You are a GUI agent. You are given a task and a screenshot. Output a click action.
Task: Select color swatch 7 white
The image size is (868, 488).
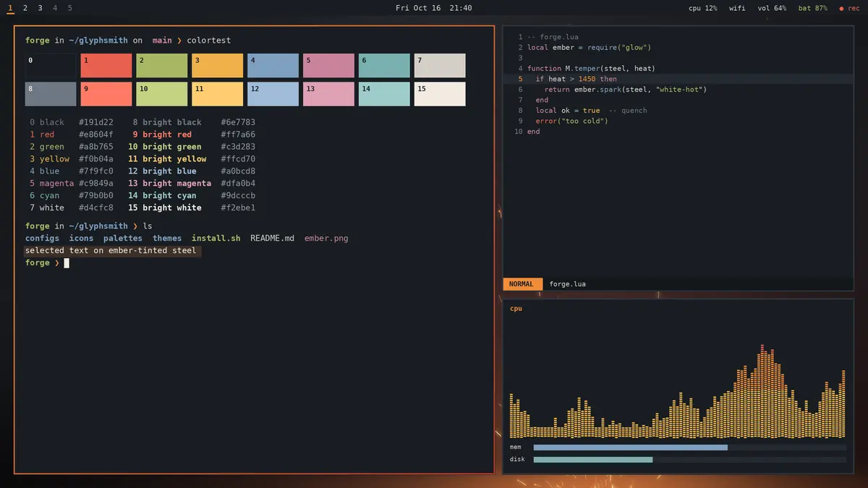tap(440, 66)
